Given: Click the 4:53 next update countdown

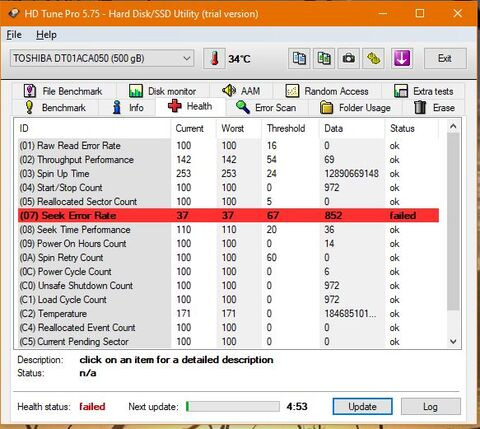Looking at the screenshot, I should [x=297, y=407].
